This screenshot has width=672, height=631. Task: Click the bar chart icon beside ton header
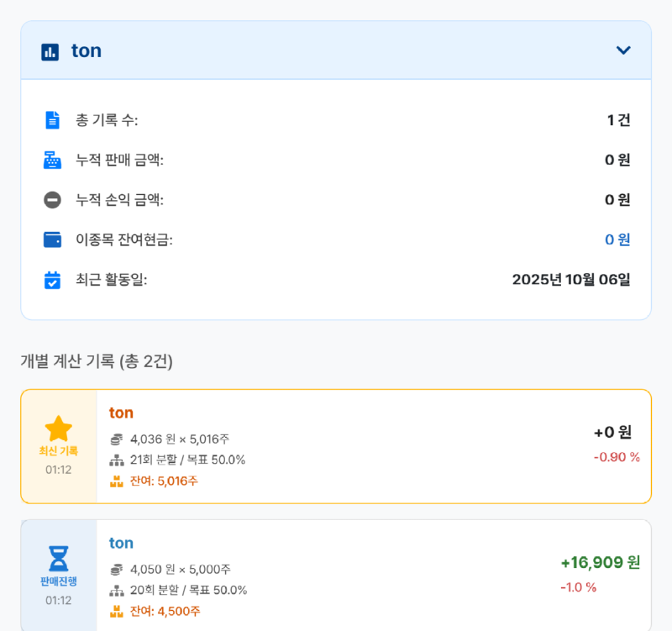pyautogui.click(x=50, y=51)
